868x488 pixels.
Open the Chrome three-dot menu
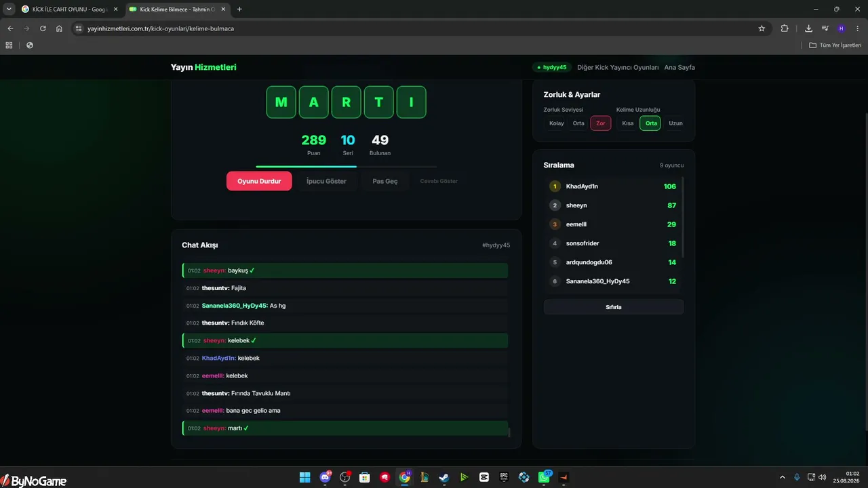click(x=857, y=28)
